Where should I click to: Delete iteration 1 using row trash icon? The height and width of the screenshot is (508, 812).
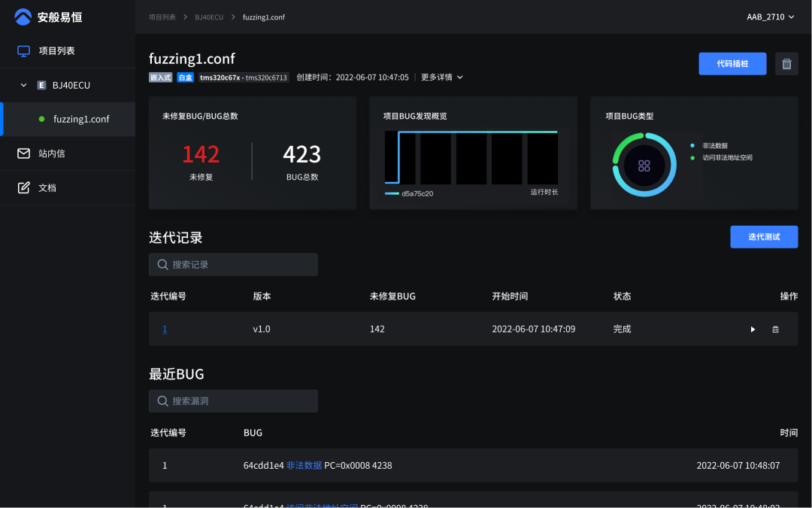click(775, 330)
